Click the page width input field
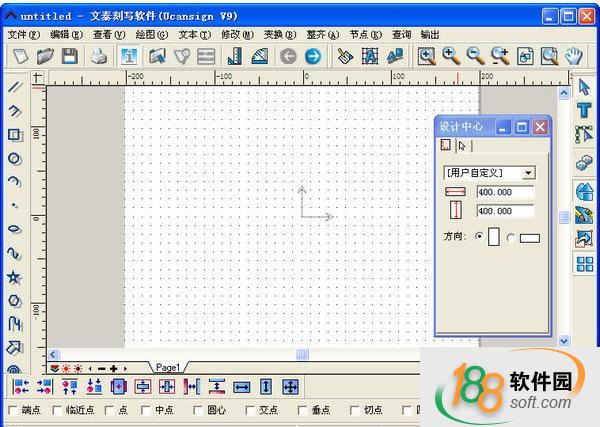 click(505, 192)
